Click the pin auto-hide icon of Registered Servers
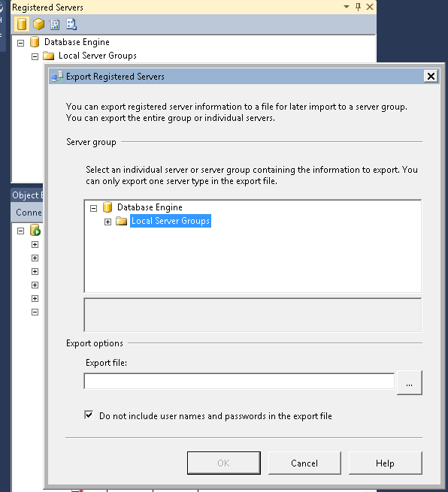This screenshot has width=448, height=492. (358, 7)
